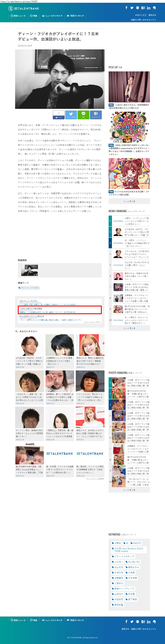This screenshot has height=644, width=165.
Task: Open the Twitter icon in the top header
Action: tap(132, 8)
